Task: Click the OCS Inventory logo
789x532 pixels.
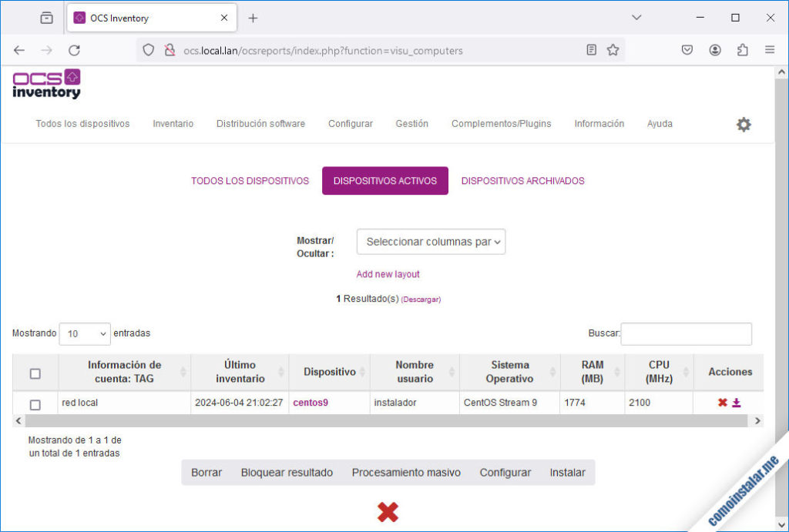Action: [46, 83]
